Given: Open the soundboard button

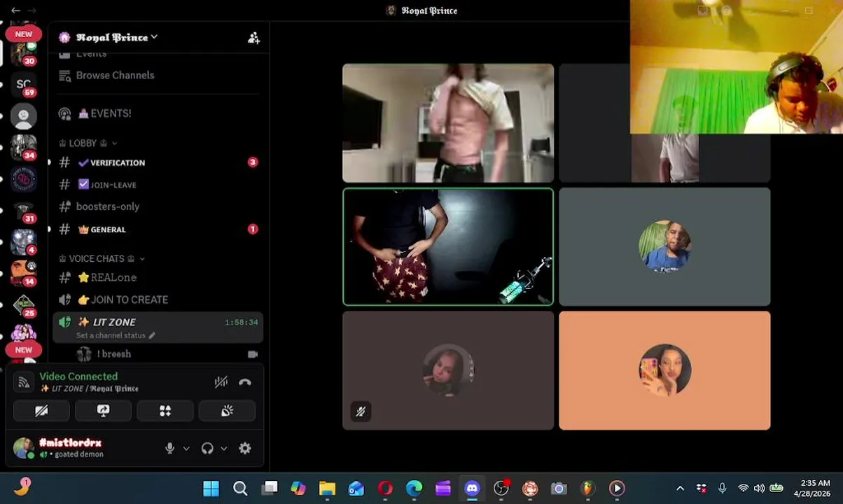Looking at the screenshot, I should click(x=227, y=411).
